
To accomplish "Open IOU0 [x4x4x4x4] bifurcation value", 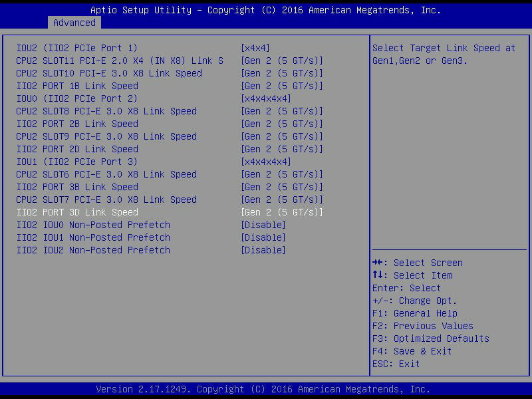I will click(x=265, y=98).
